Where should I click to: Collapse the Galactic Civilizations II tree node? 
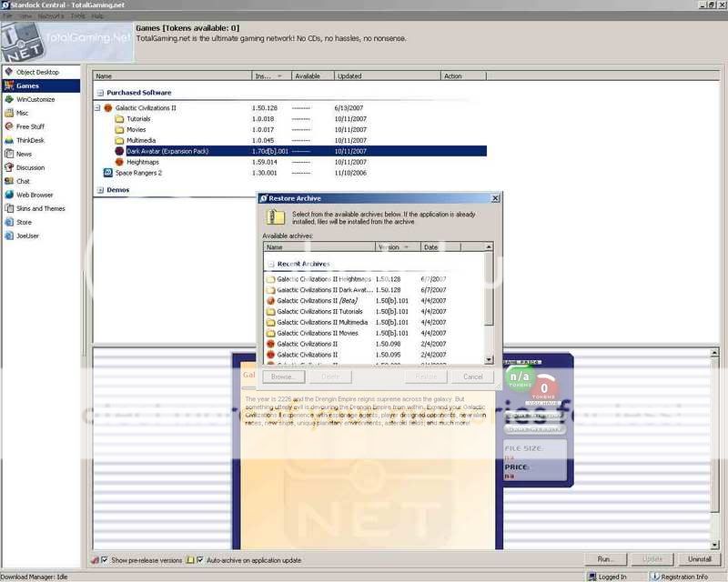click(x=98, y=108)
